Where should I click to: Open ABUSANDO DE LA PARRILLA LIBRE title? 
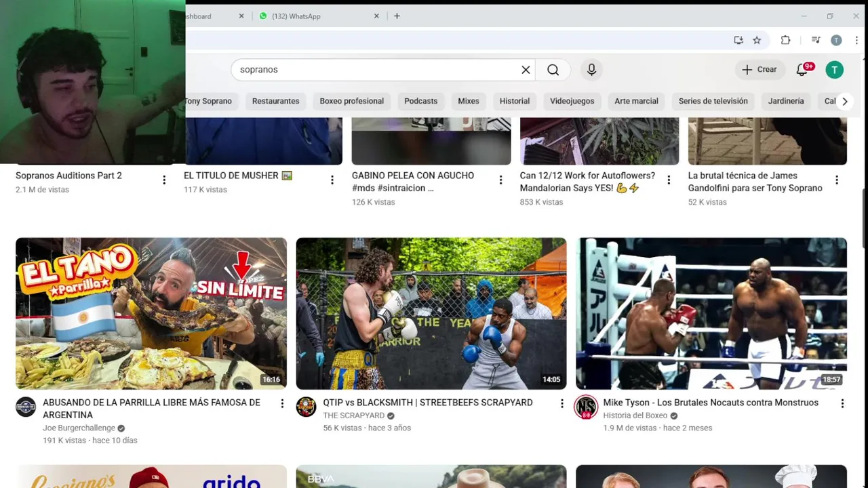151,409
